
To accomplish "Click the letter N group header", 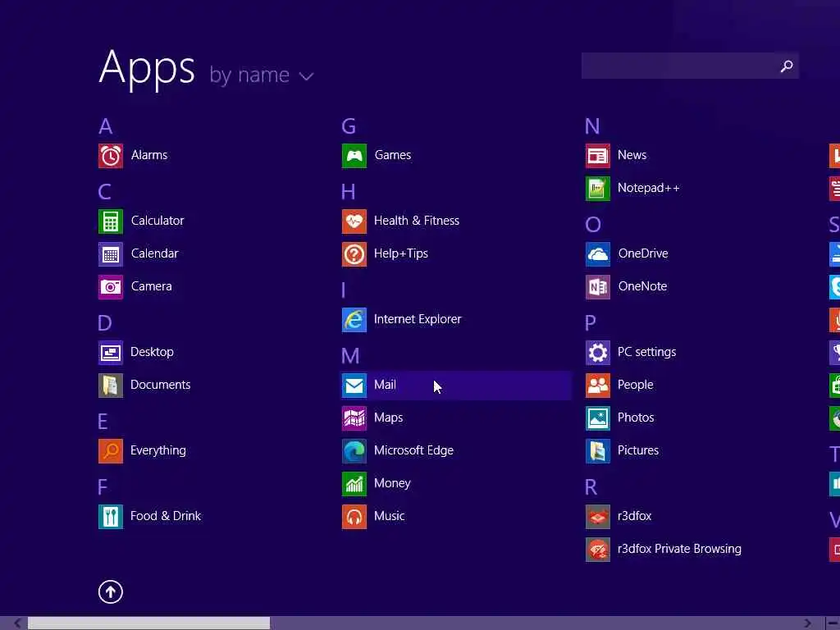I will (592, 126).
